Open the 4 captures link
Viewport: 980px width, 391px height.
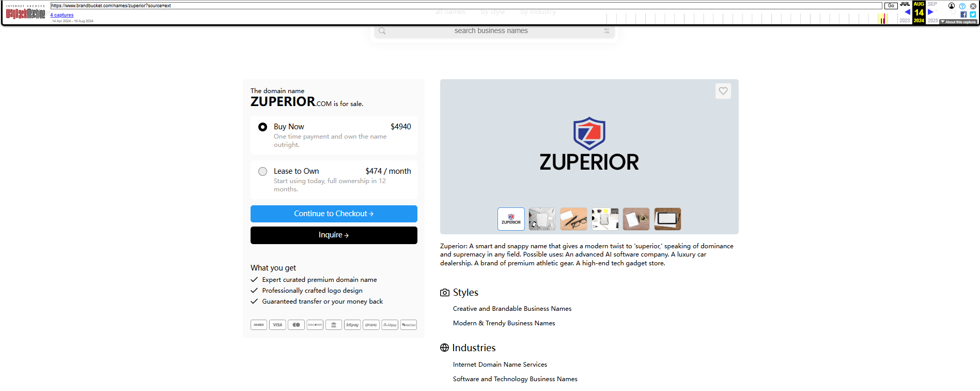pyautogui.click(x=62, y=15)
